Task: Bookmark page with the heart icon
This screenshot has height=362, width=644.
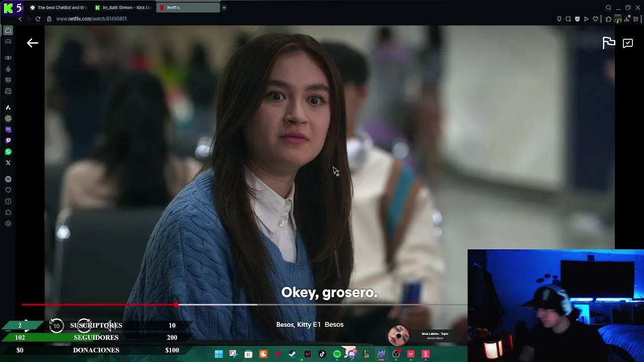Action: tap(596, 19)
